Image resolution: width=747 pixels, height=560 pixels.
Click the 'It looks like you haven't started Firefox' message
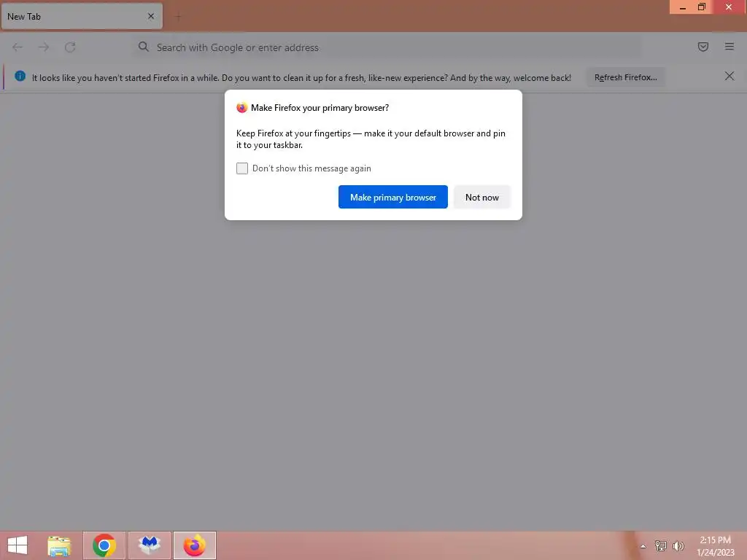[301, 77]
